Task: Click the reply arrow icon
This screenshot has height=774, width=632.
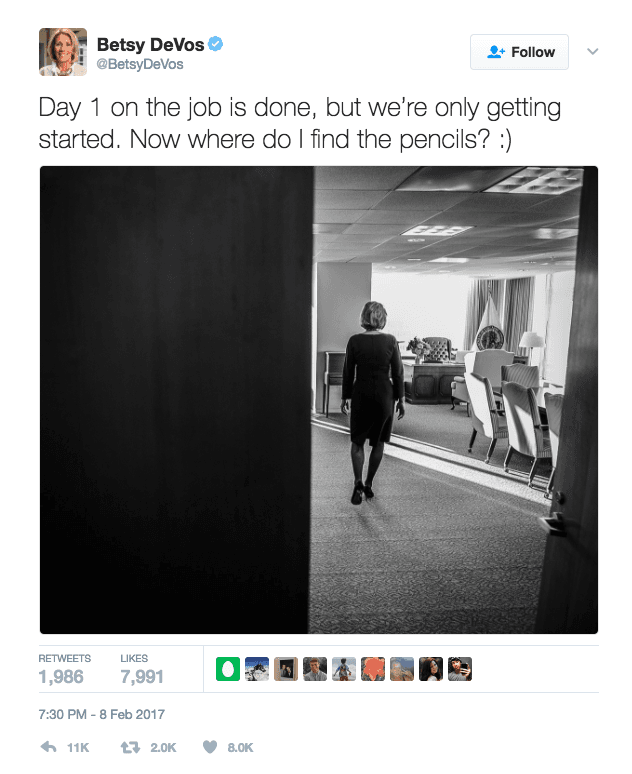Action: [x=48, y=747]
